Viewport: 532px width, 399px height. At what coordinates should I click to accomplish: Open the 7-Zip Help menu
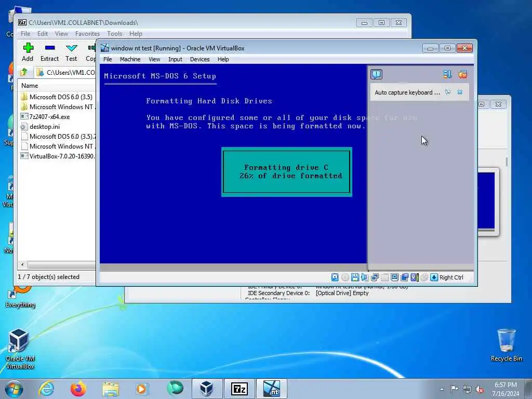pyautogui.click(x=136, y=34)
